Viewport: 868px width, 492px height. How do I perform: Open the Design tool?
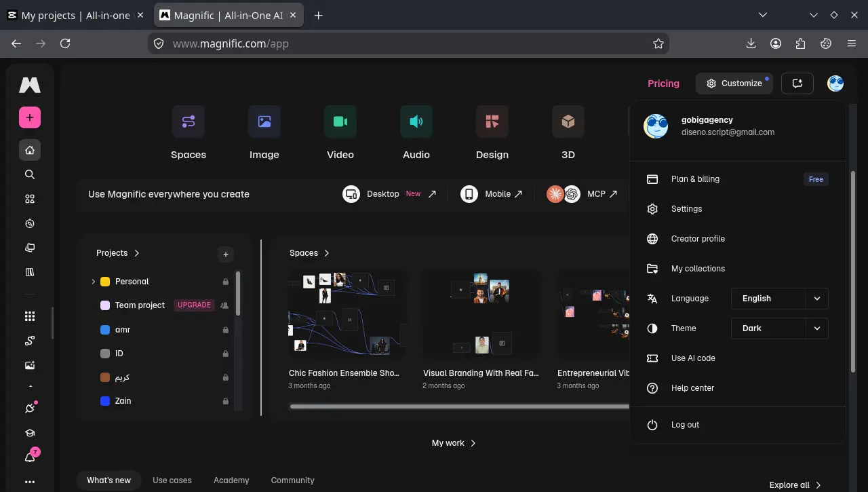[492, 133]
